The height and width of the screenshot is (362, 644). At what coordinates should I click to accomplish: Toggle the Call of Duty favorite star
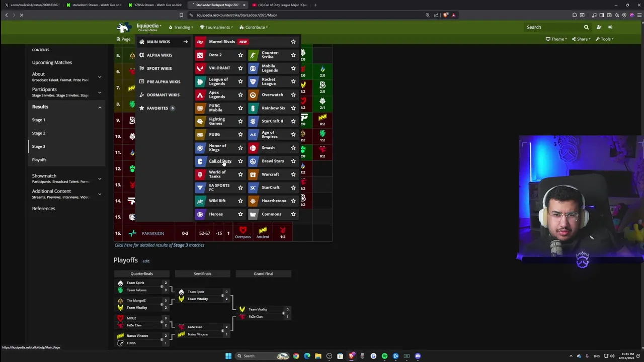(240, 161)
